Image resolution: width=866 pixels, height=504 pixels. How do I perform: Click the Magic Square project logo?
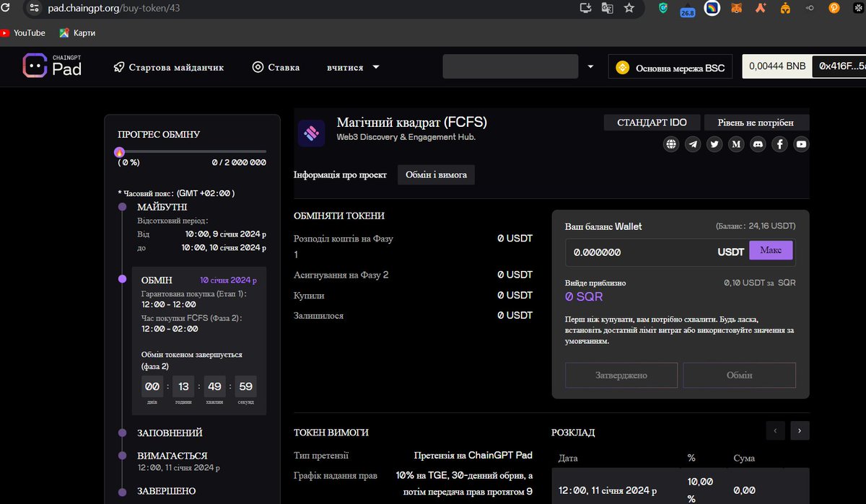coord(312,133)
